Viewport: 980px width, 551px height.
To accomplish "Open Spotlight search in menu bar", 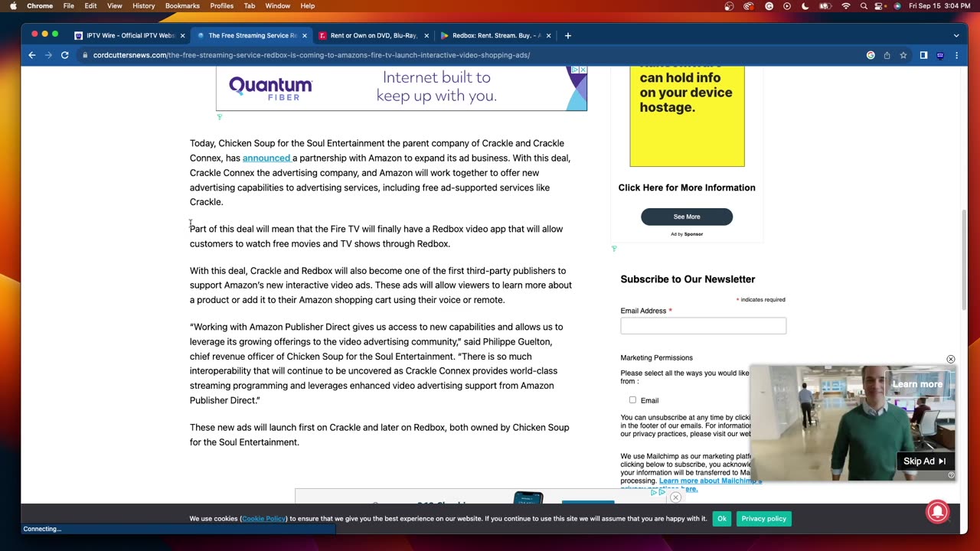I will [864, 6].
